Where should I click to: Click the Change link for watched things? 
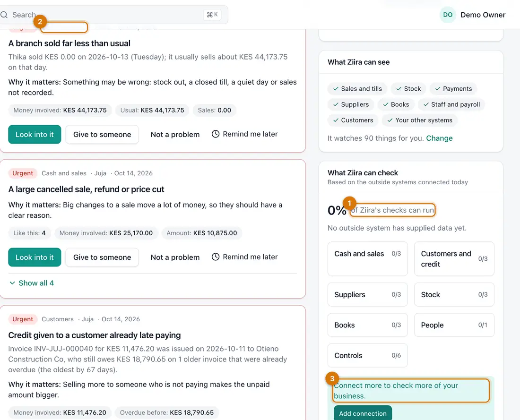click(440, 138)
